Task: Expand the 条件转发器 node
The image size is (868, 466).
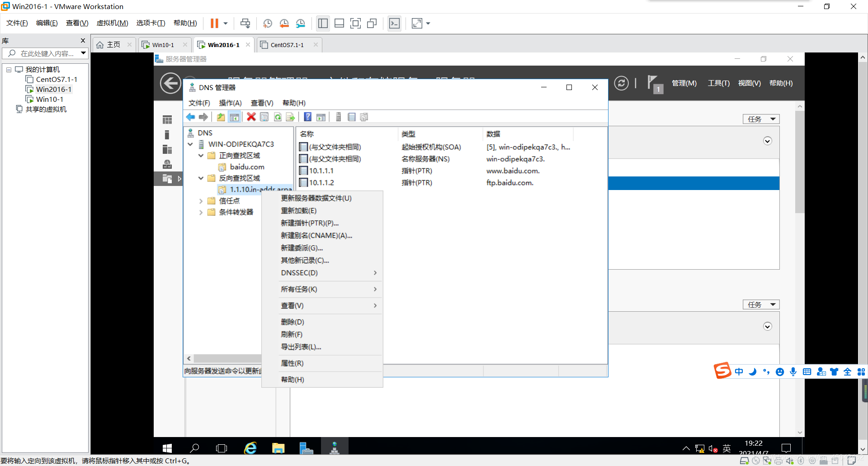Action: [201, 212]
